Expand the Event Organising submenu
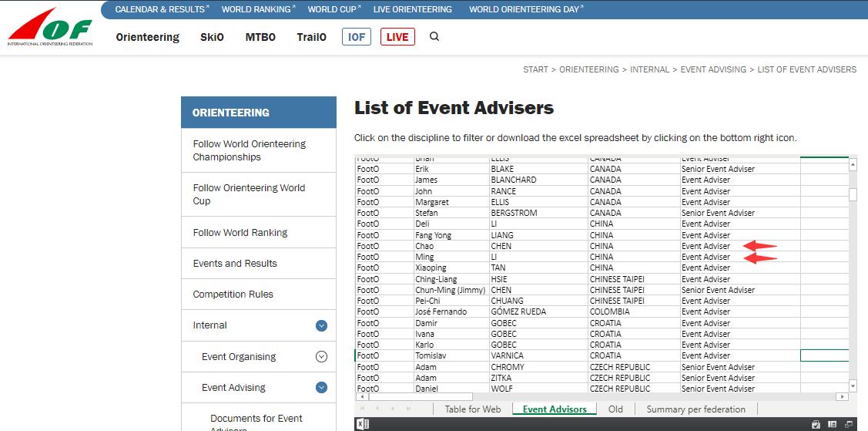Image resolution: width=868 pixels, height=431 pixels. click(x=321, y=357)
